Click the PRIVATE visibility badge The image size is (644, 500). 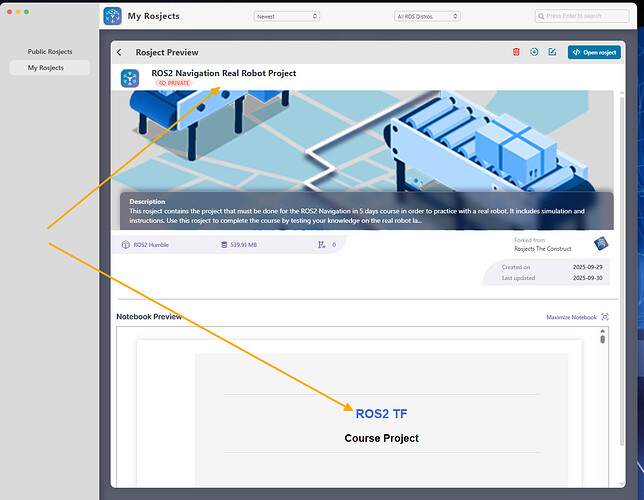tap(175, 83)
